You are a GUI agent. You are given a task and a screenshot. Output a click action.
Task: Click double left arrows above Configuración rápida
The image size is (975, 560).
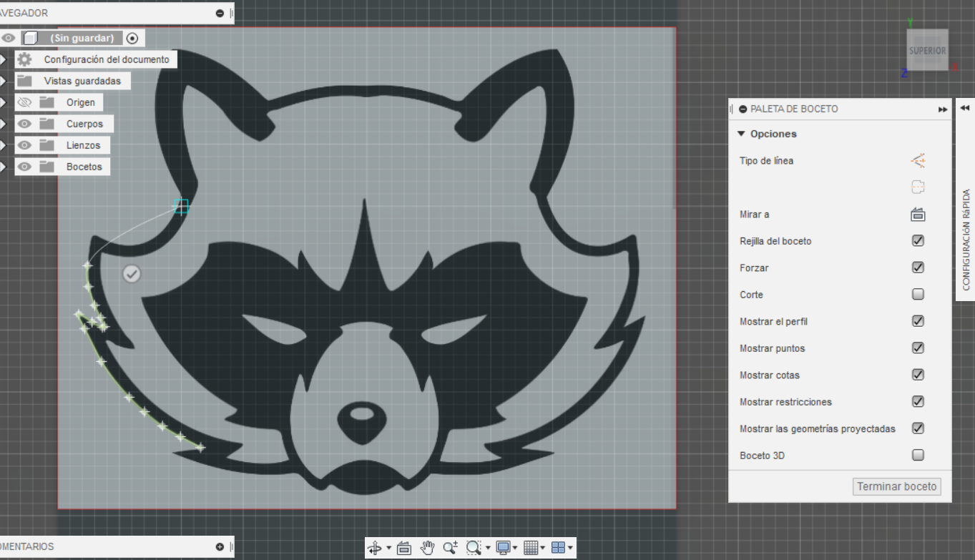[965, 108]
